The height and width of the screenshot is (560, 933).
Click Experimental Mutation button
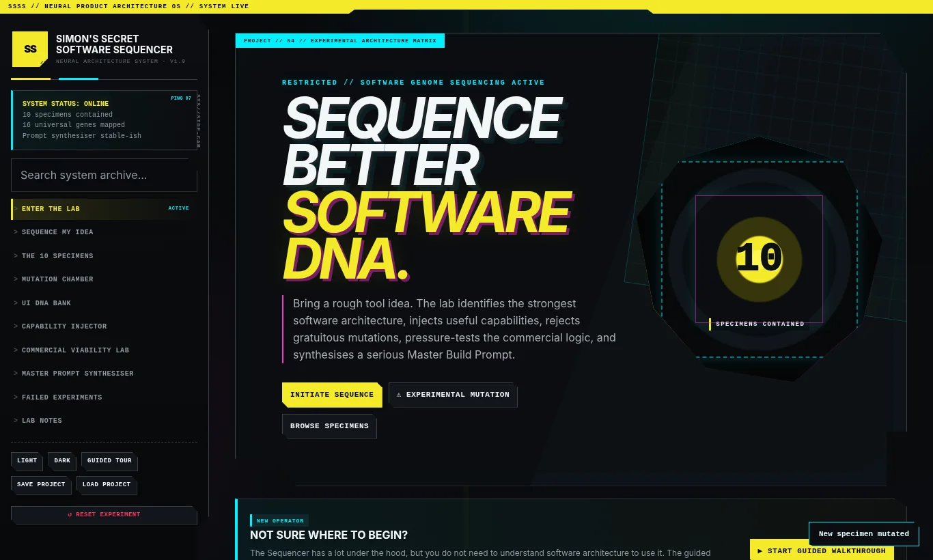click(x=453, y=395)
